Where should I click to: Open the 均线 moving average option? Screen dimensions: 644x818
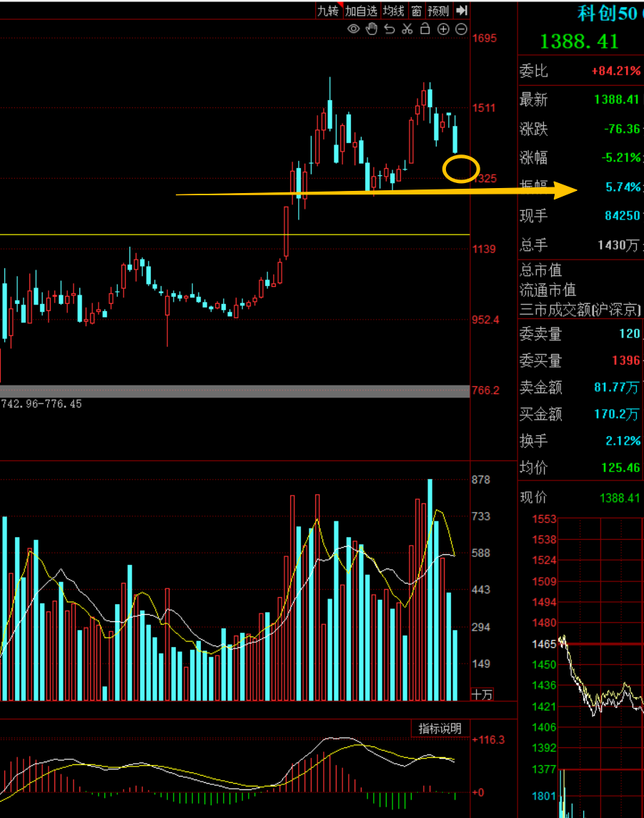coord(394,11)
